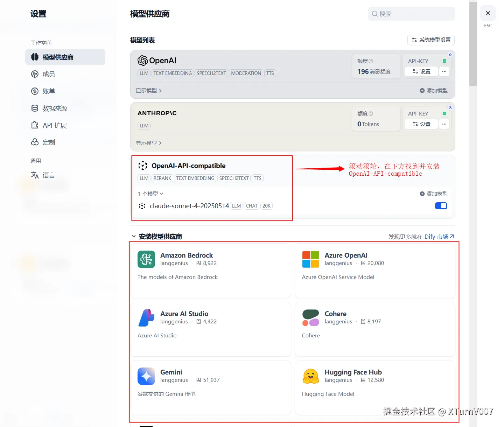This screenshot has width=504, height=427.
Task: Select the Azure AI Studio card title
Action: 184,314
